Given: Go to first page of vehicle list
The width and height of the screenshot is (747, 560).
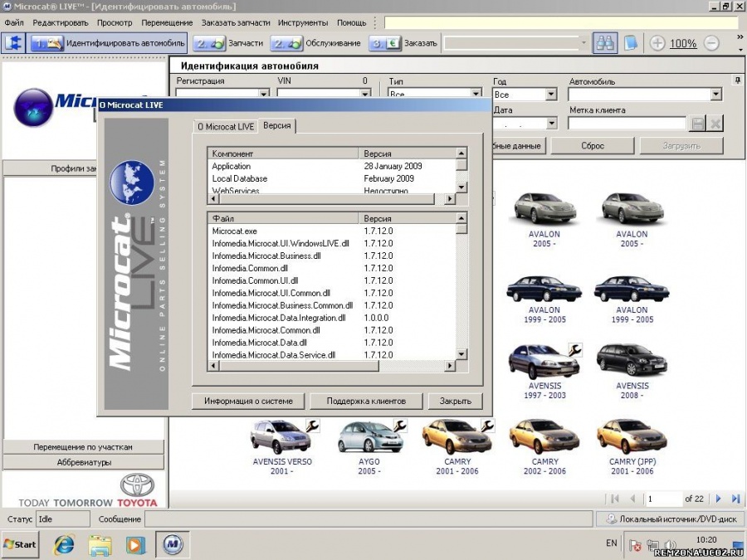Looking at the screenshot, I should (x=615, y=499).
